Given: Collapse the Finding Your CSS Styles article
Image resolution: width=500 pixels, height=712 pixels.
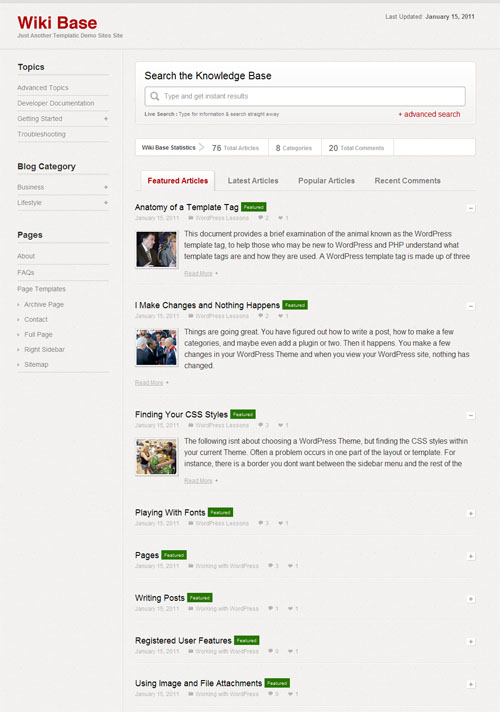Looking at the screenshot, I should point(471,415).
